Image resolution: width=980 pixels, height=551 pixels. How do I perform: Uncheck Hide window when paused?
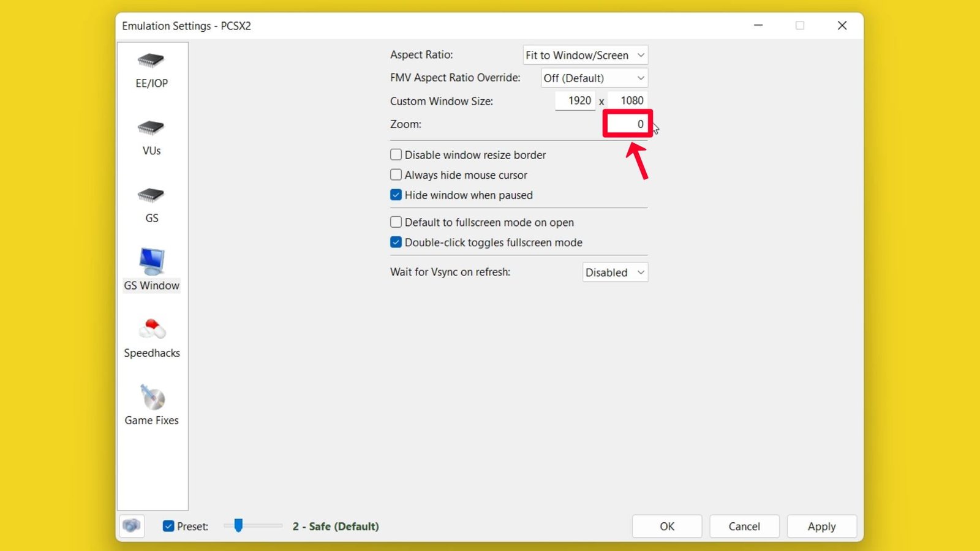pyautogui.click(x=396, y=195)
